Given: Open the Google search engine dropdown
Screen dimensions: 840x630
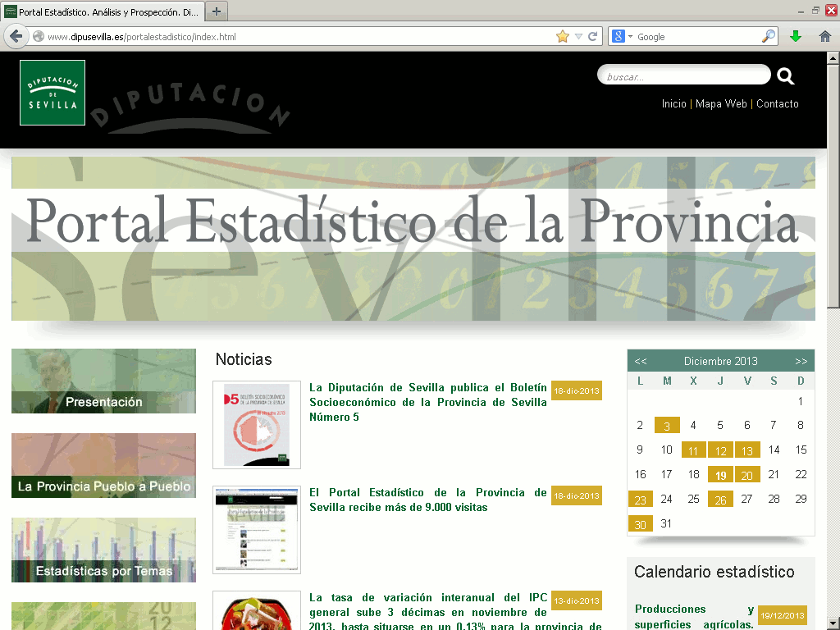Looking at the screenshot, I should click(x=623, y=36).
